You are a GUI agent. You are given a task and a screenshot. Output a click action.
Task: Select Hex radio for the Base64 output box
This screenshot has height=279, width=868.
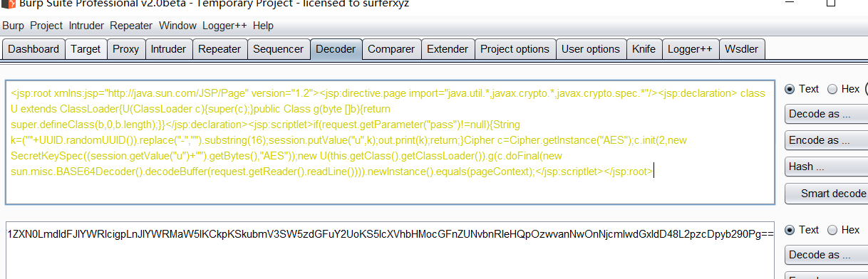click(x=832, y=230)
